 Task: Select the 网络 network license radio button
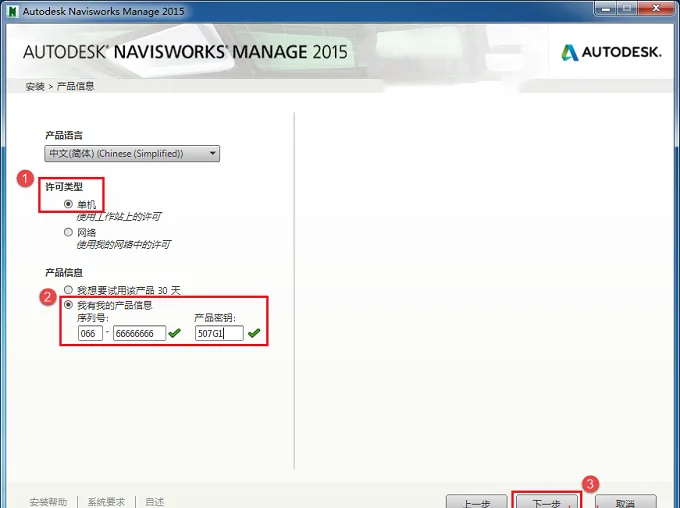pyautogui.click(x=68, y=232)
